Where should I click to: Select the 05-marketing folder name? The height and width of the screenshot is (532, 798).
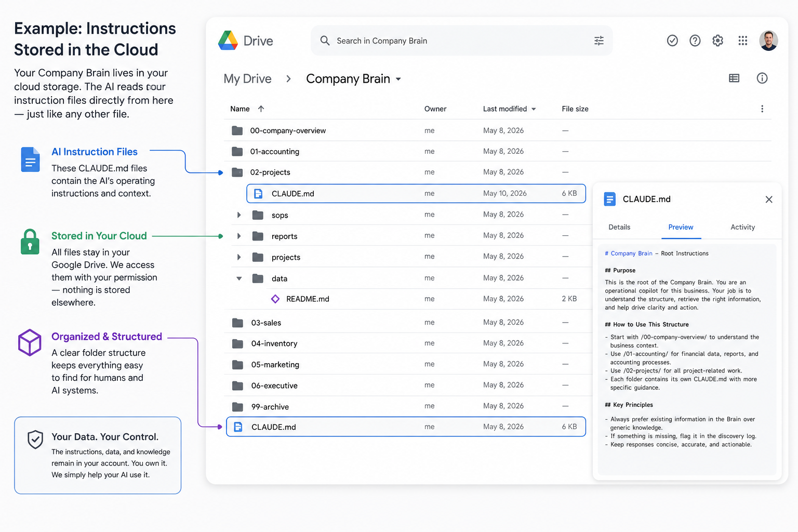275,365
